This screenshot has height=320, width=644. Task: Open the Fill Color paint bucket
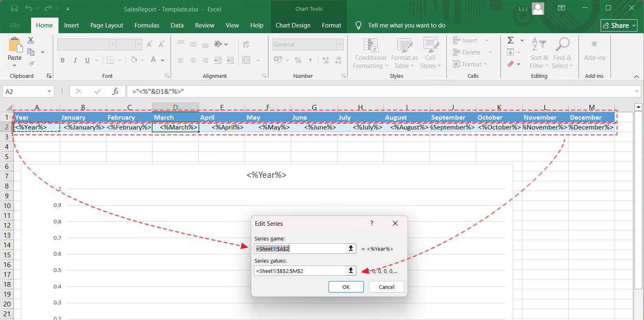click(x=134, y=60)
